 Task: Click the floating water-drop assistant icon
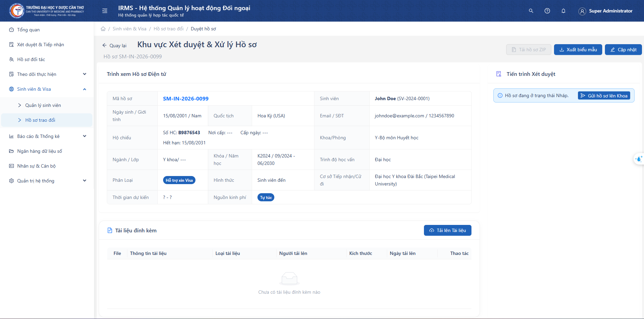coord(639,159)
